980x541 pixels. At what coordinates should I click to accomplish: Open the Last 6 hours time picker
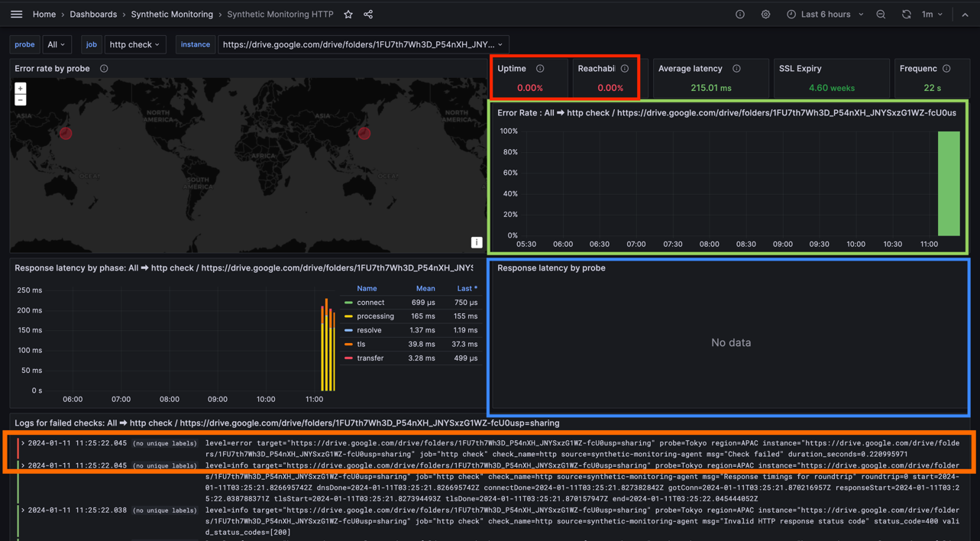point(825,15)
